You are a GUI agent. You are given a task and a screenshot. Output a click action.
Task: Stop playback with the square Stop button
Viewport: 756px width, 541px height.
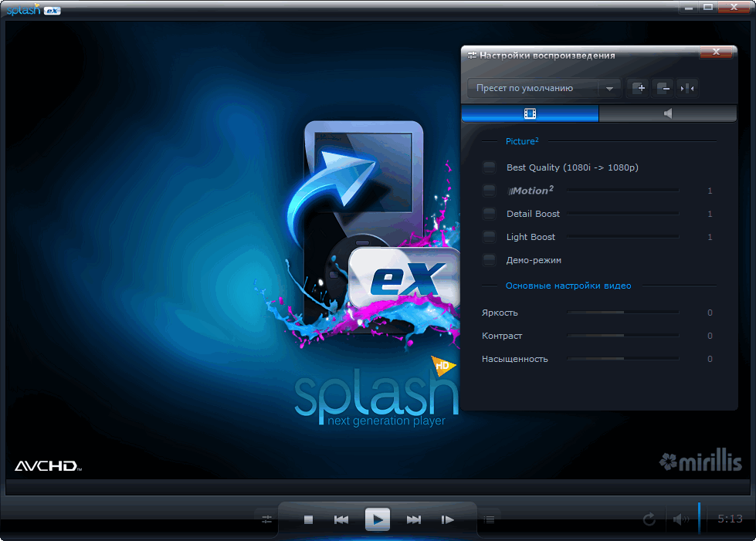click(x=309, y=519)
